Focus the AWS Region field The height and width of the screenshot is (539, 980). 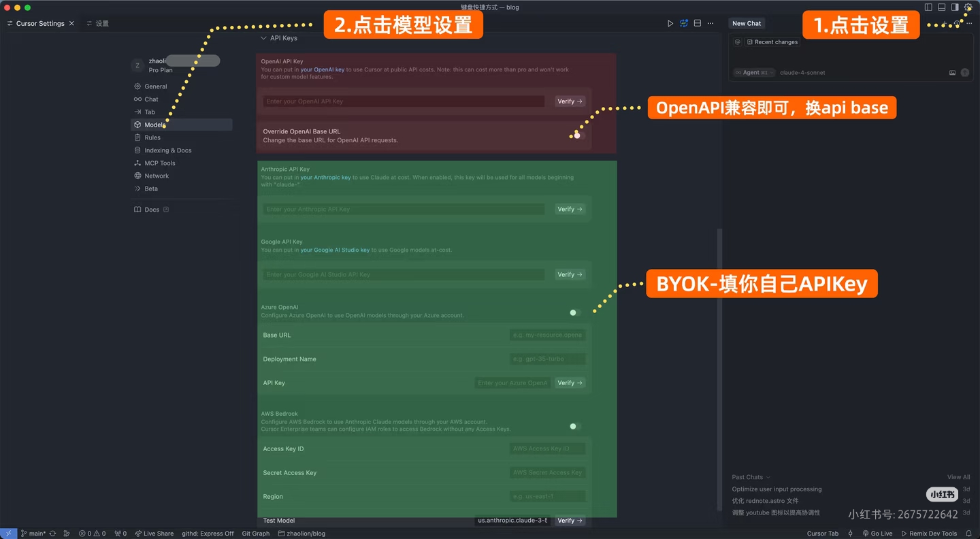pyautogui.click(x=548, y=496)
